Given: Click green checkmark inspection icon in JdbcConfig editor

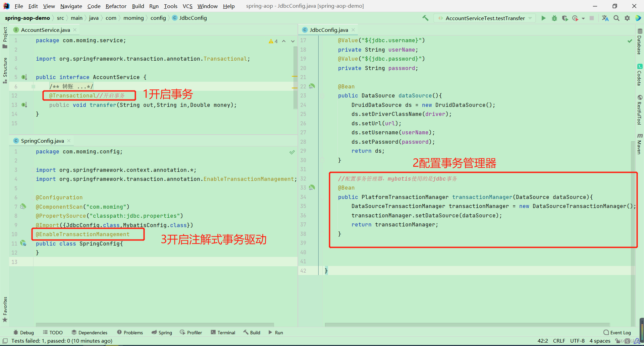Looking at the screenshot, I should (630, 41).
